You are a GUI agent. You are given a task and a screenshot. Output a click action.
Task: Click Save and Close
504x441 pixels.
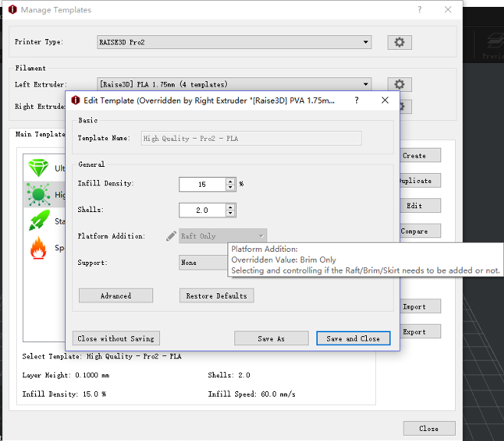coord(353,338)
